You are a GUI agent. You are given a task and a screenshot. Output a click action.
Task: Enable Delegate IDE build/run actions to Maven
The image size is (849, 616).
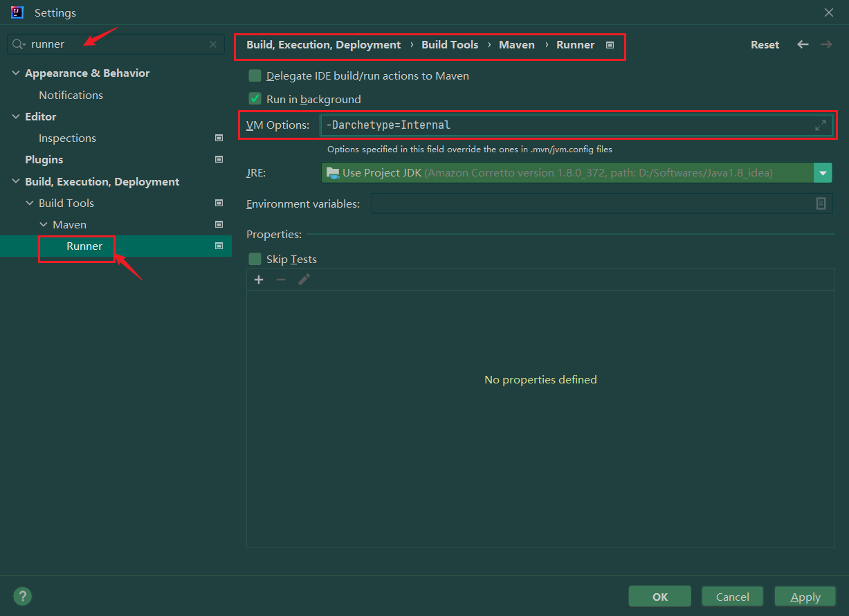[255, 76]
